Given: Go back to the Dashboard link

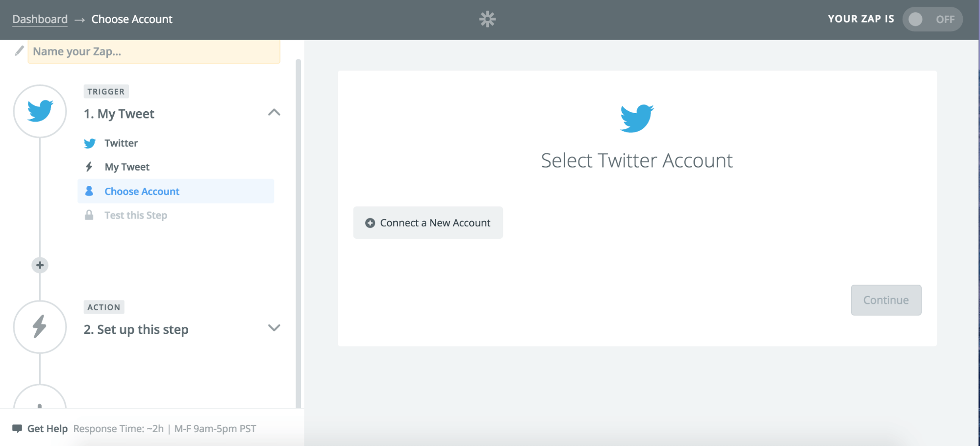Looking at the screenshot, I should pyautogui.click(x=40, y=19).
